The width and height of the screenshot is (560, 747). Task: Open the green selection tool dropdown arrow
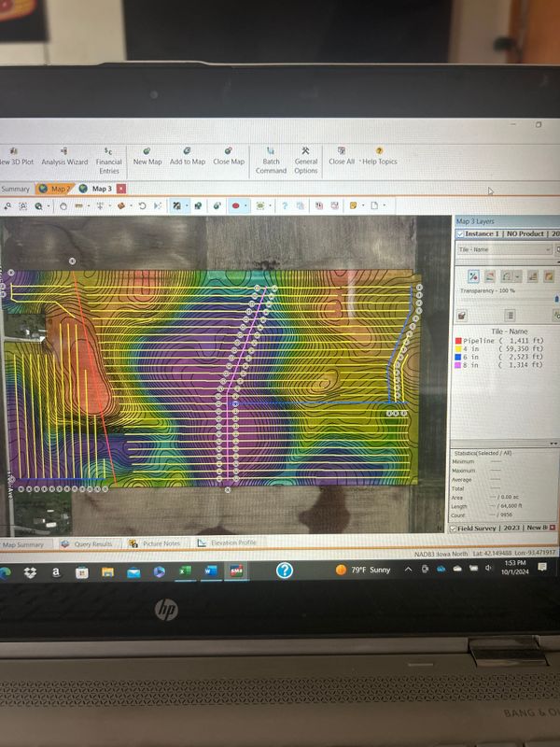pos(270,205)
